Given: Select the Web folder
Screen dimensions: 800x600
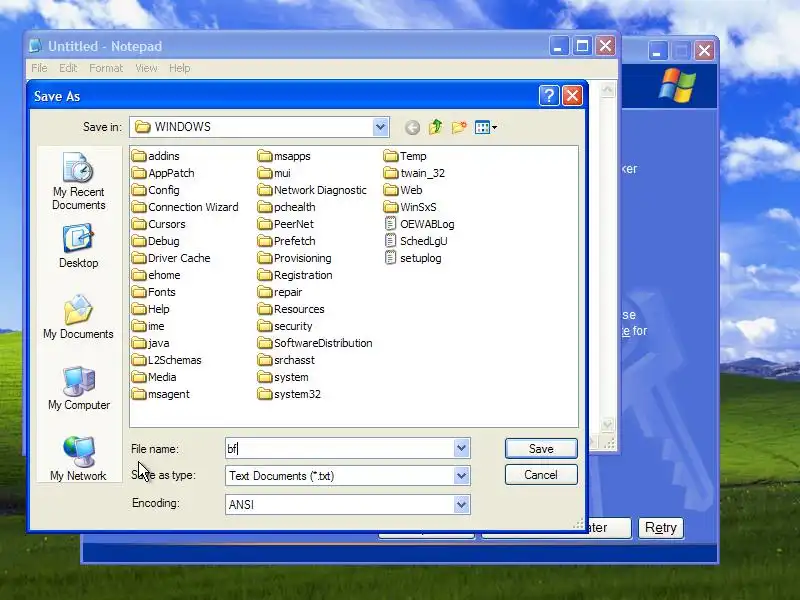Looking at the screenshot, I should 403,190.
